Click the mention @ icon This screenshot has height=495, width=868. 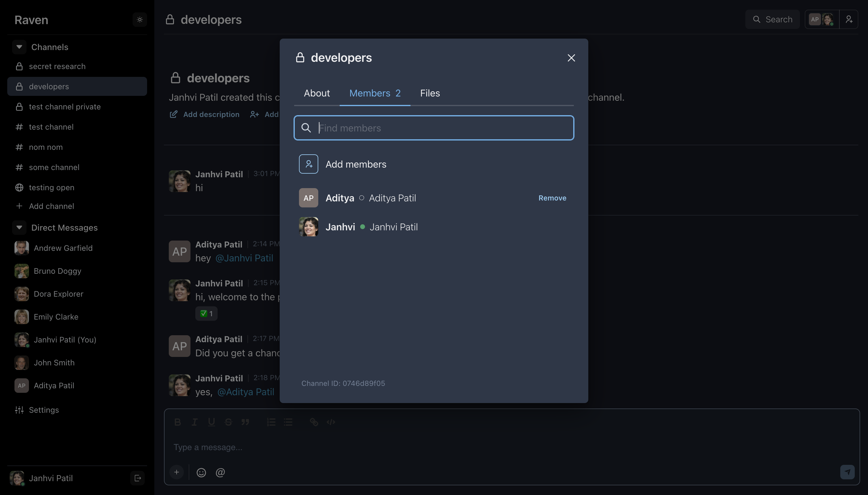220,473
